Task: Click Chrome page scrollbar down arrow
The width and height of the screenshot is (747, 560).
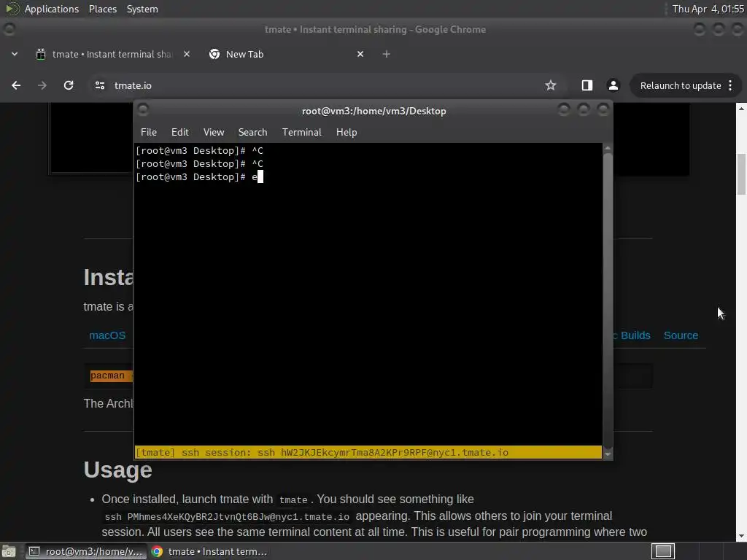Action: (741, 536)
